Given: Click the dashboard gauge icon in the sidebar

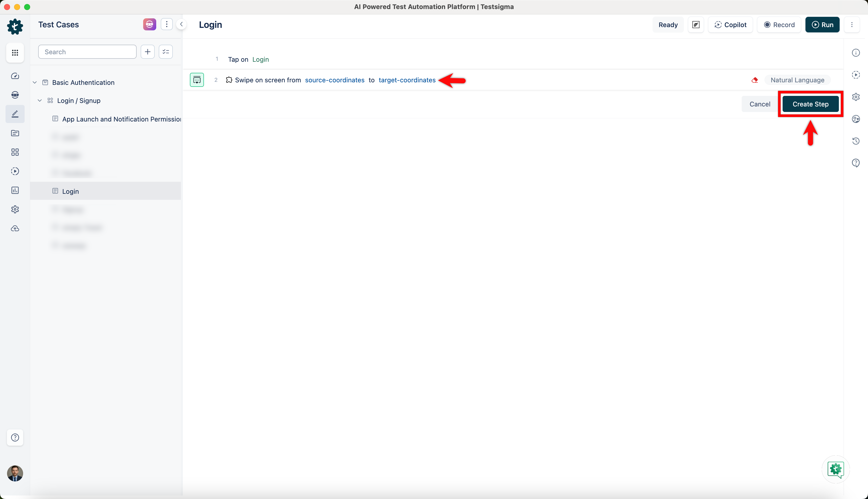Looking at the screenshot, I should click(15, 76).
